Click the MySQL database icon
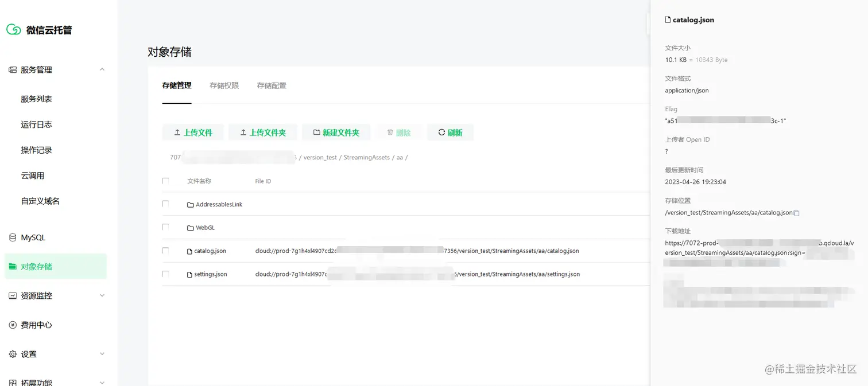The image size is (868, 386). point(13,237)
